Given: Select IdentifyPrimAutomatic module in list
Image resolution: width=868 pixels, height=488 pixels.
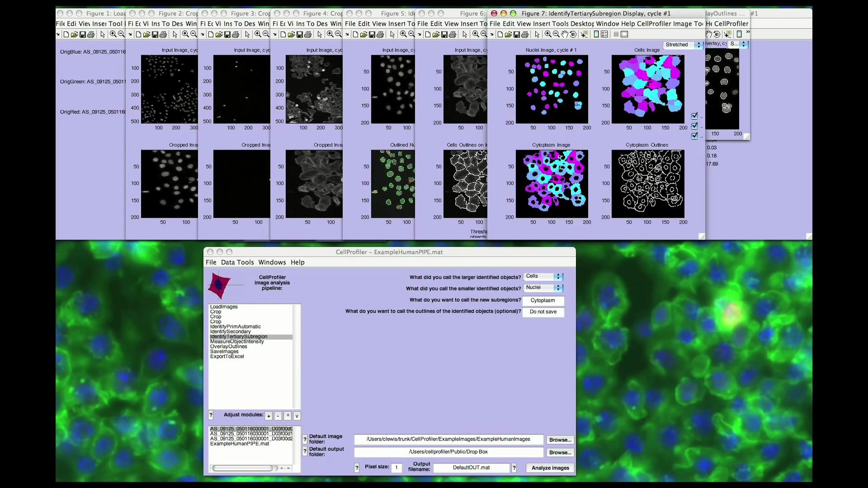Looking at the screenshot, I should point(236,327).
